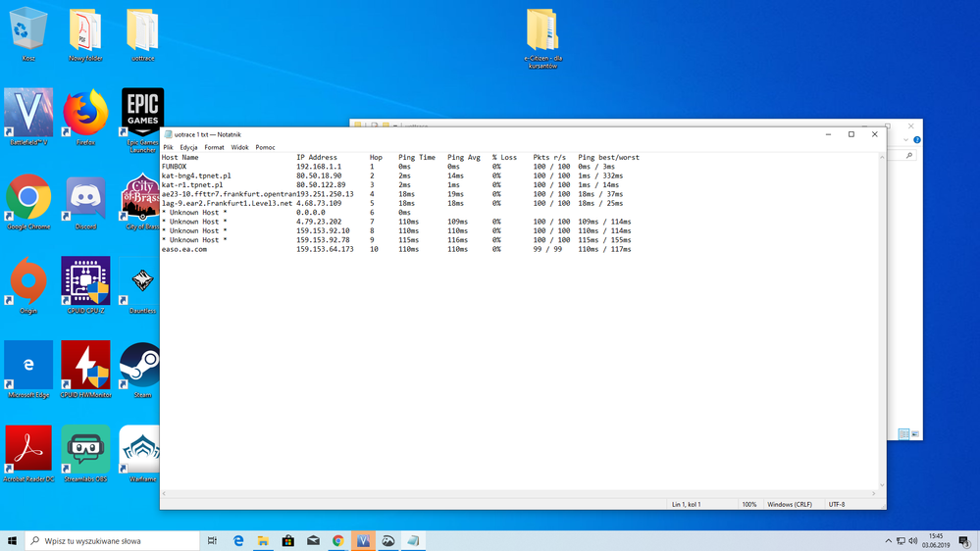Open the Plik menu in Notepad
Viewport: 980px width, 551px height.
point(168,147)
